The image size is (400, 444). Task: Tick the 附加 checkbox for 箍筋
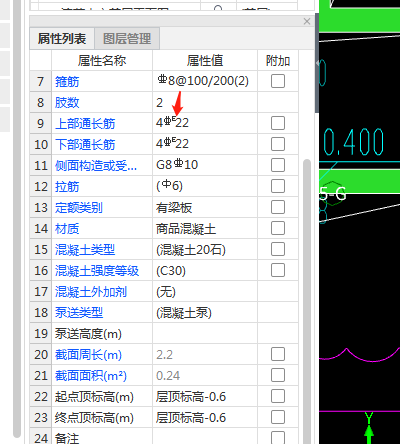pyautogui.click(x=278, y=81)
